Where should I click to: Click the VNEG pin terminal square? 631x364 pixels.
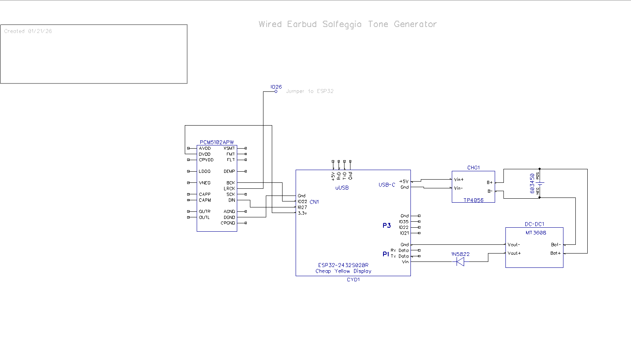(x=188, y=183)
